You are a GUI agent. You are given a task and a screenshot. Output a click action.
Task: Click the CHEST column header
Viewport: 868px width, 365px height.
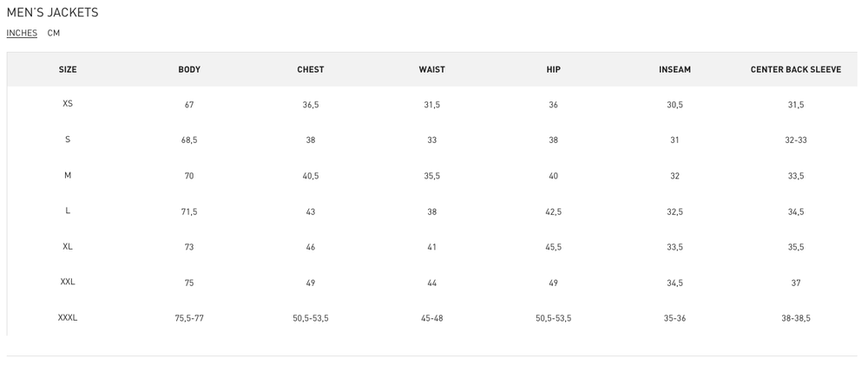pyautogui.click(x=311, y=69)
